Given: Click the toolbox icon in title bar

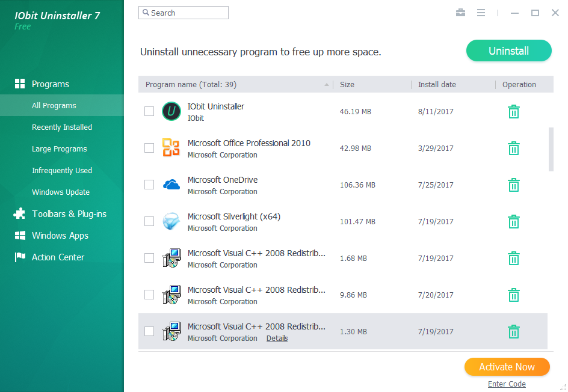Looking at the screenshot, I should (x=460, y=13).
